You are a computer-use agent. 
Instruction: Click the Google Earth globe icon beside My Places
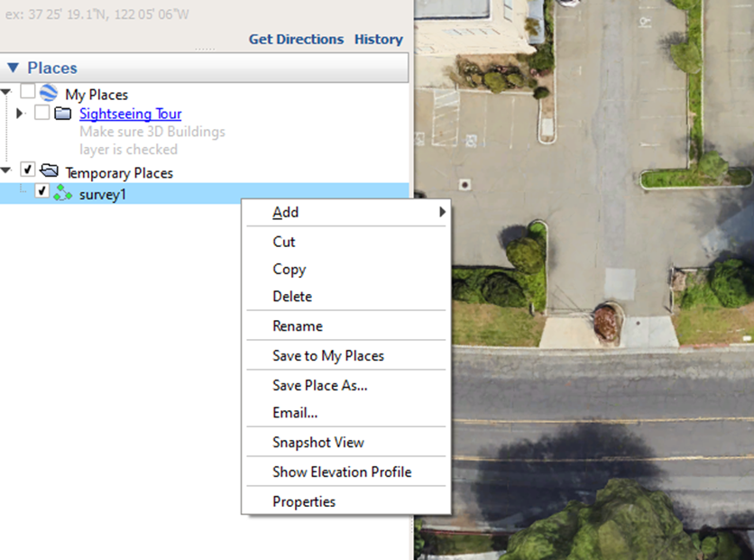pyautogui.click(x=49, y=92)
